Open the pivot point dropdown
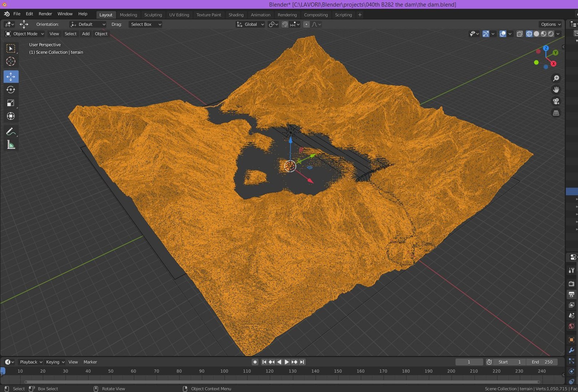 click(x=274, y=24)
